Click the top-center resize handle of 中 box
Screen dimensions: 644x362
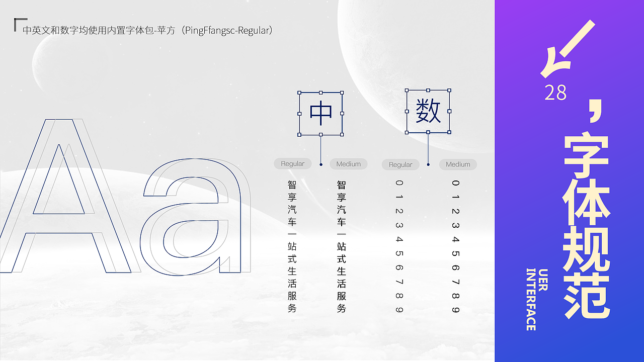click(x=321, y=92)
